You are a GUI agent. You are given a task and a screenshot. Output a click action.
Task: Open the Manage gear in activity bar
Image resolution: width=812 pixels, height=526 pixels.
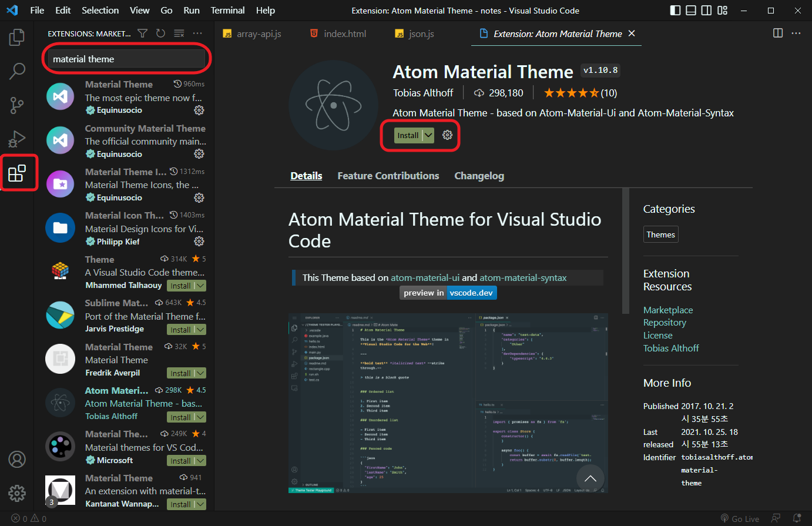click(17, 493)
